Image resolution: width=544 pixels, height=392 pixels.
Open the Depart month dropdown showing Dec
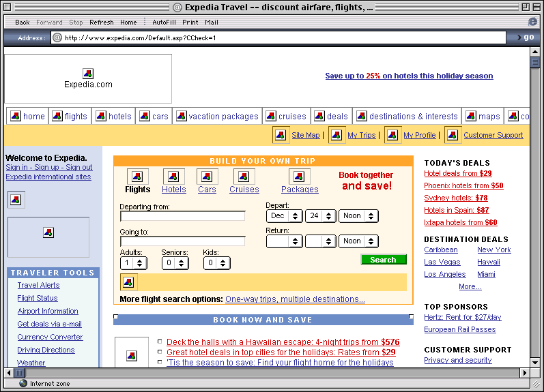(285, 216)
